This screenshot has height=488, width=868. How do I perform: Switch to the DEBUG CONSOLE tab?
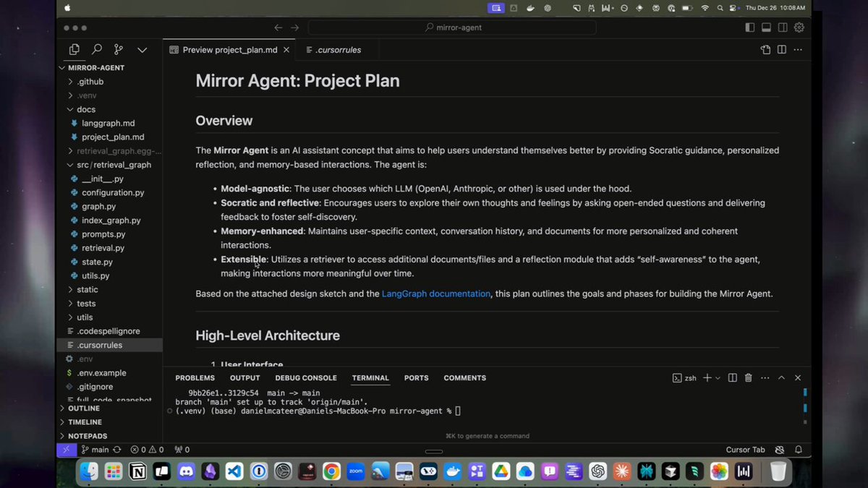tap(306, 378)
